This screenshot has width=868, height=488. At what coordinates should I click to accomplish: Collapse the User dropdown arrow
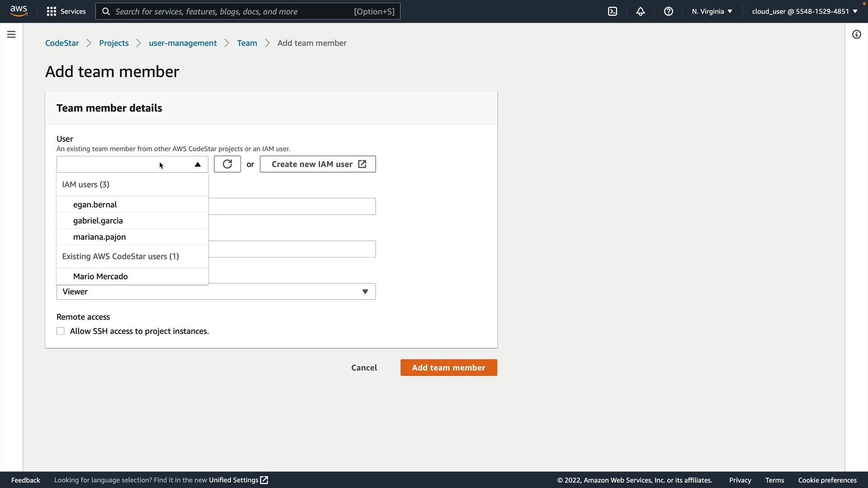(198, 164)
